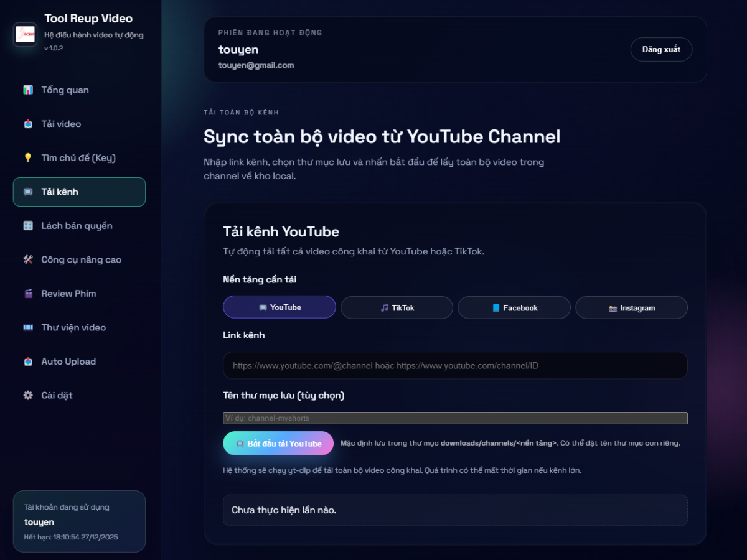Select YouTube as the platform
Screen dimensions: 747x560
[x=280, y=307]
